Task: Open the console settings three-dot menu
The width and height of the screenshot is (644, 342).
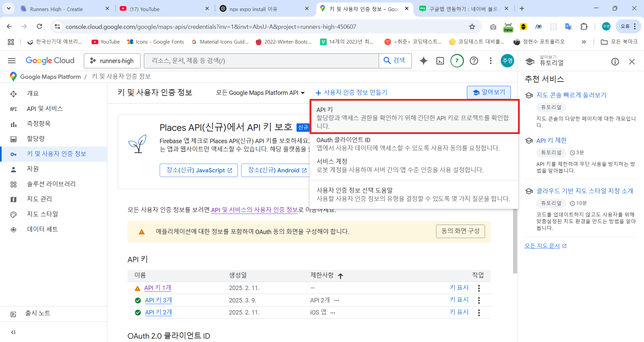Action: (491, 61)
